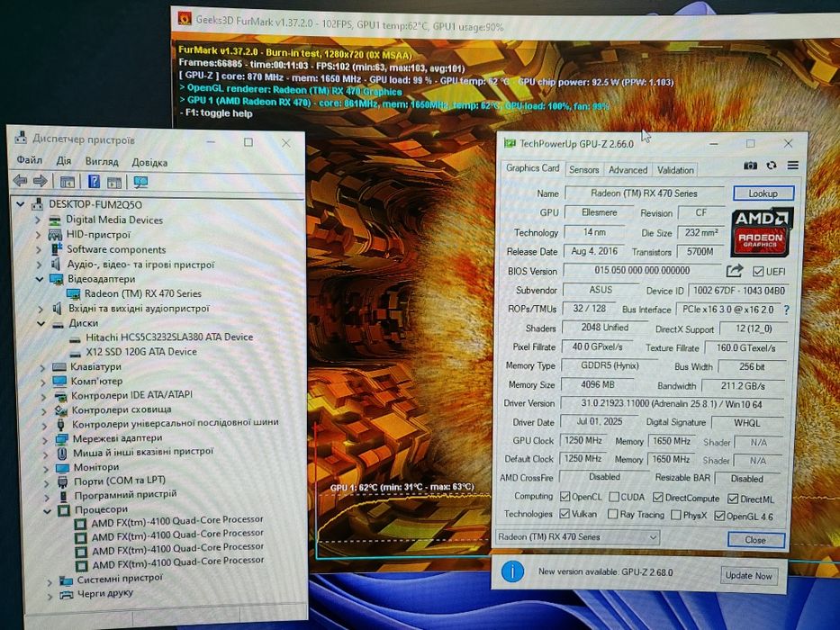
Task: Expand the Черги друку node
Action: point(50,596)
